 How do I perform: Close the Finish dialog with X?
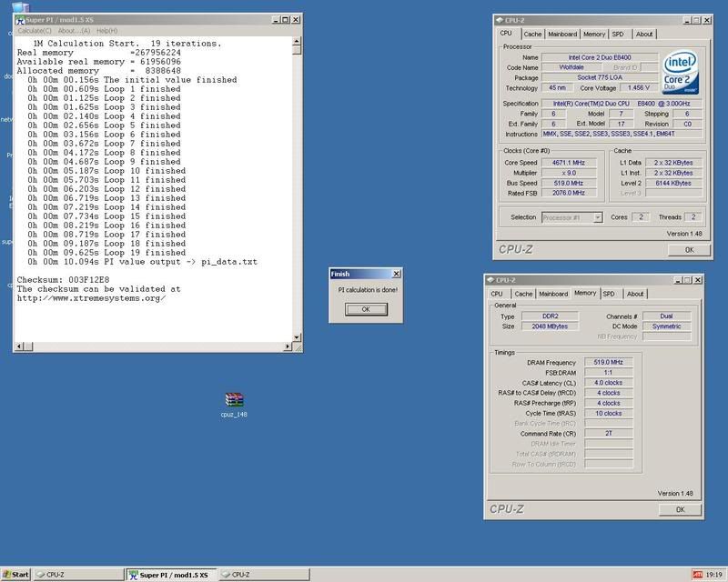396,274
